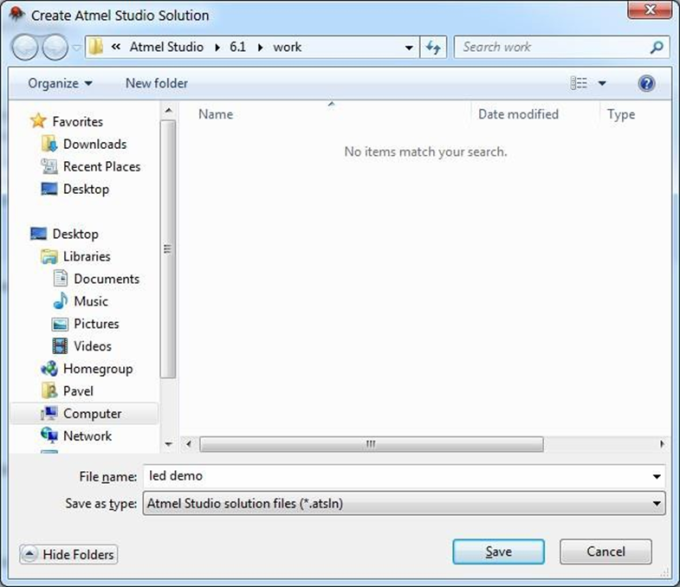The image size is (680, 587).
Task: Click the Refresh button next to address bar
Action: point(433,47)
